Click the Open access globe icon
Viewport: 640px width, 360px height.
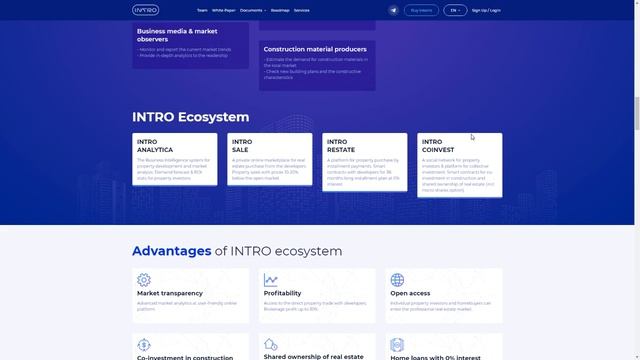(x=397, y=280)
